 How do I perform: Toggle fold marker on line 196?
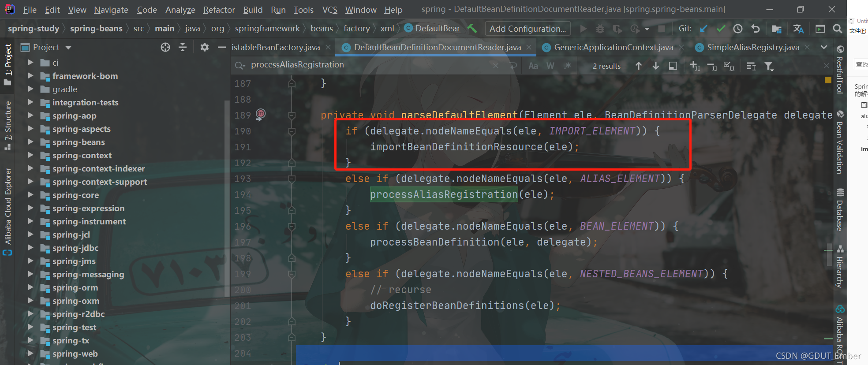(x=292, y=227)
